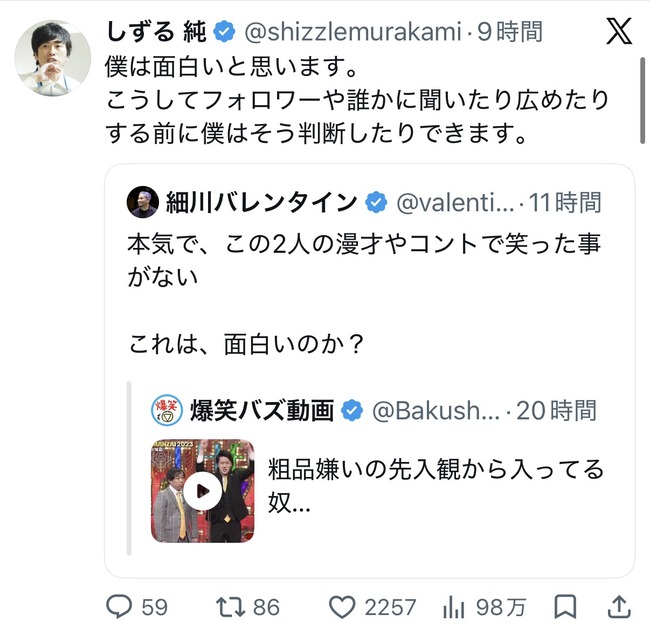Open @shizzlemurakami handle link
Image resolution: width=650 pixels, height=635 pixels.
click(353, 32)
